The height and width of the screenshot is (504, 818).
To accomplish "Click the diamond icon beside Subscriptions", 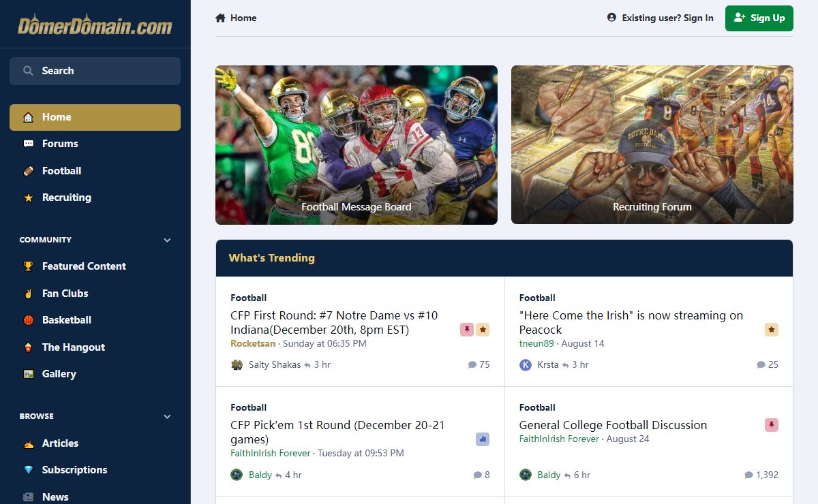I will pos(28,470).
